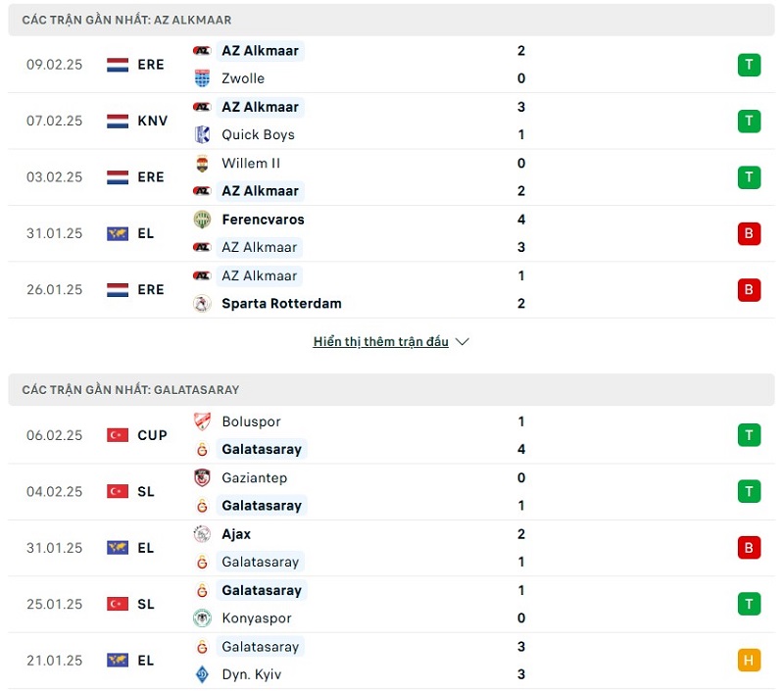
Task: Click the orange H draw badge for Dyn. Kyiv match
Action: (x=749, y=661)
